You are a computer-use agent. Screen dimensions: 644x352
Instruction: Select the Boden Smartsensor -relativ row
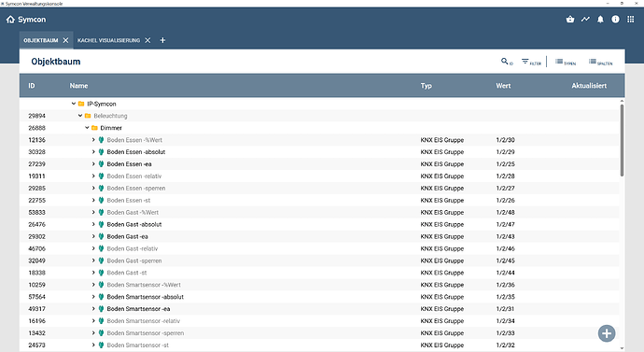point(319,321)
